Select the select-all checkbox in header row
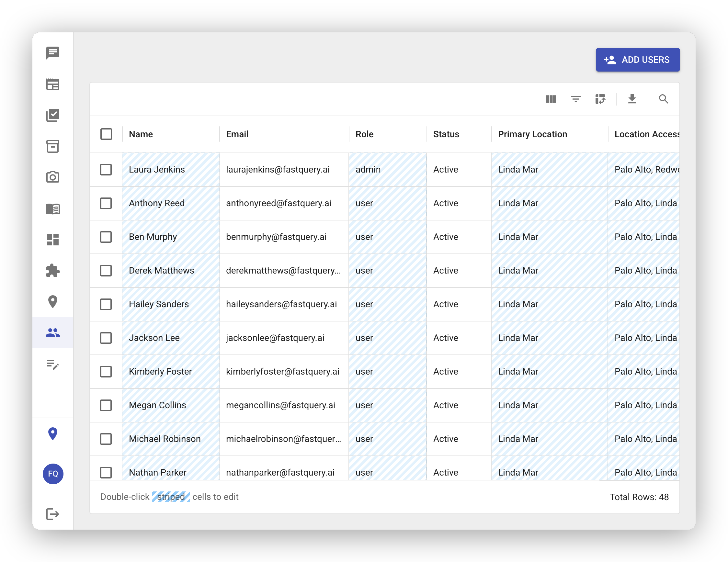The height and width of the screenshot is (562, 728). (x=106, y=134)
